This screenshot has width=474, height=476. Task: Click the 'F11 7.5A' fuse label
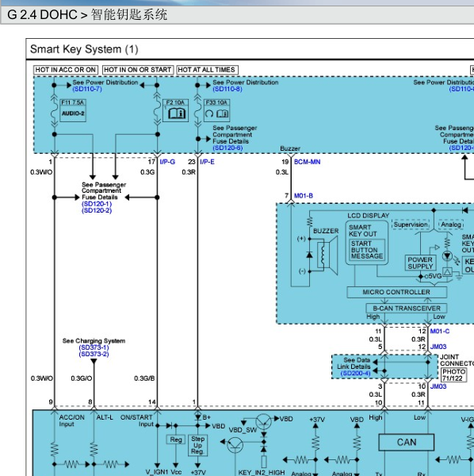73,102
